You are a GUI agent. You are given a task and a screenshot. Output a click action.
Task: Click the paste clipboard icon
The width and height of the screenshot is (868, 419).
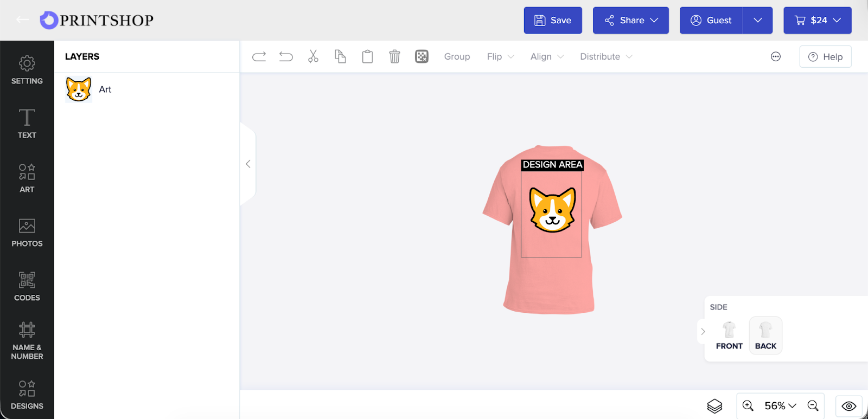[x=367, y=56]
